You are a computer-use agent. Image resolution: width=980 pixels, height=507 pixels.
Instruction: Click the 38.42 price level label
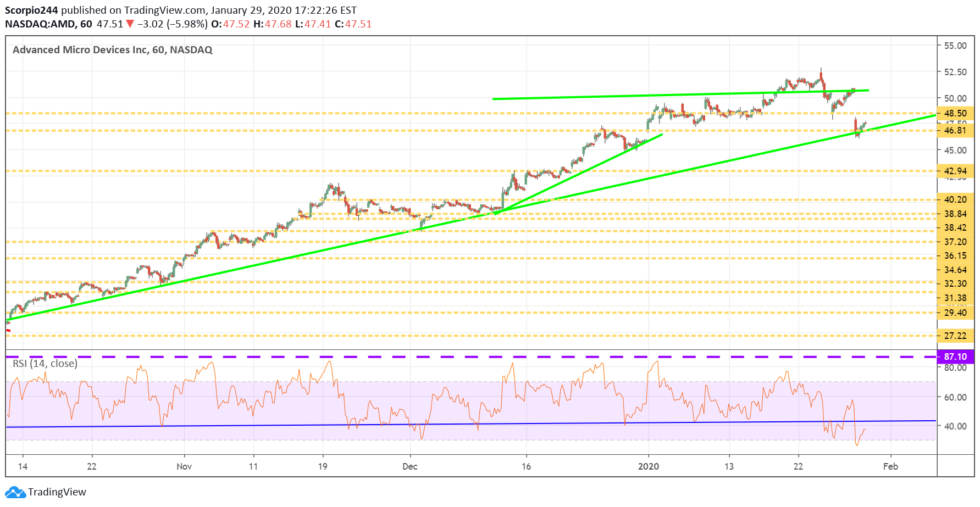pyautogui.click(x=955, y=227)
